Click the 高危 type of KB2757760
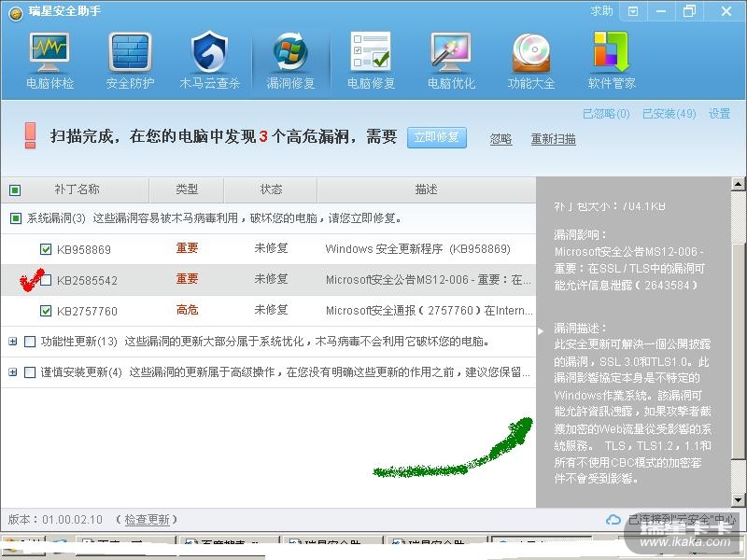This screenshot has height=560, width=747. coord(187,311)
